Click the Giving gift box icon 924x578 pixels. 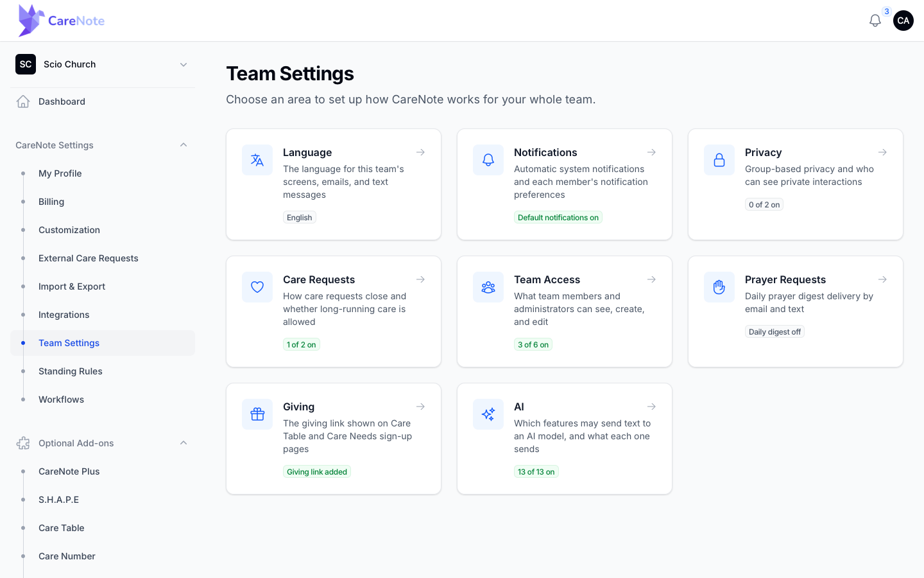click(x=257, y=414)
